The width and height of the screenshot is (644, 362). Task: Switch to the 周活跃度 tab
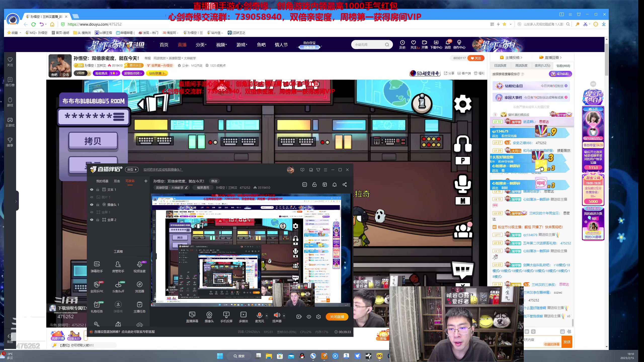tap(521, 66)
